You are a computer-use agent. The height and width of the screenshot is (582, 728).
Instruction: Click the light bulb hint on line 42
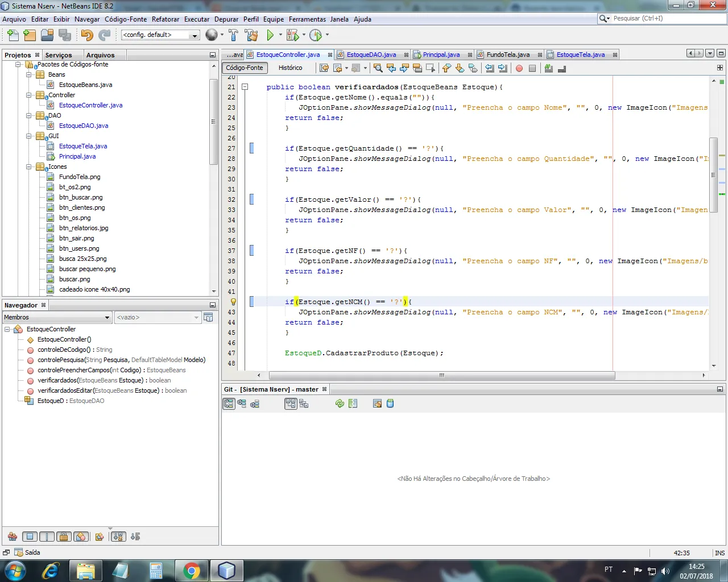point(233,302)
